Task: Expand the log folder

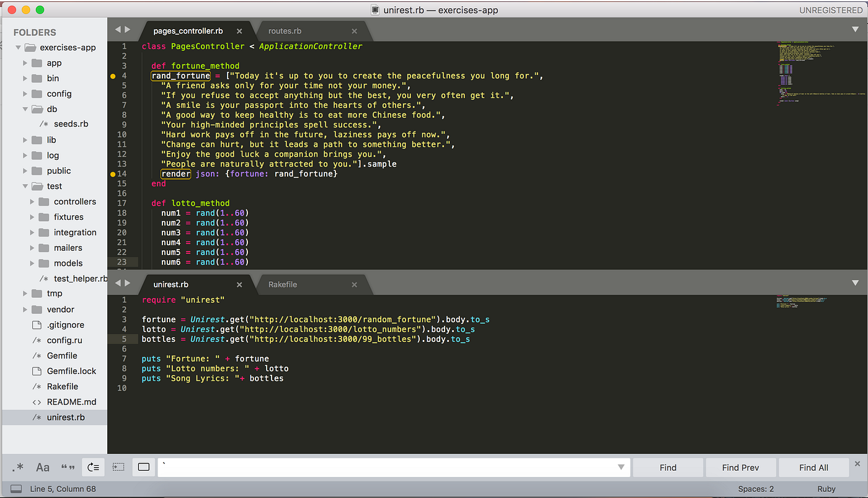Action: coord(25,155)
